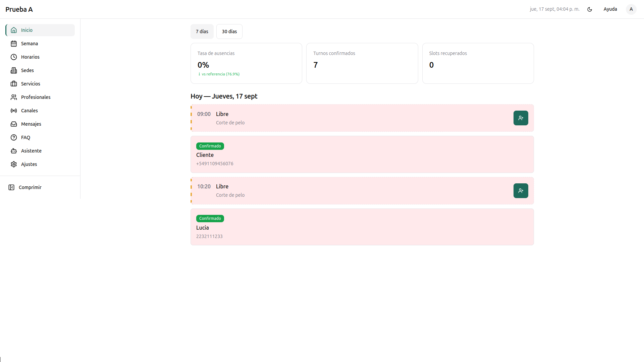Open the Sedes building icon
This screenshot has height=362, width=644.
[x=14, y=70]
